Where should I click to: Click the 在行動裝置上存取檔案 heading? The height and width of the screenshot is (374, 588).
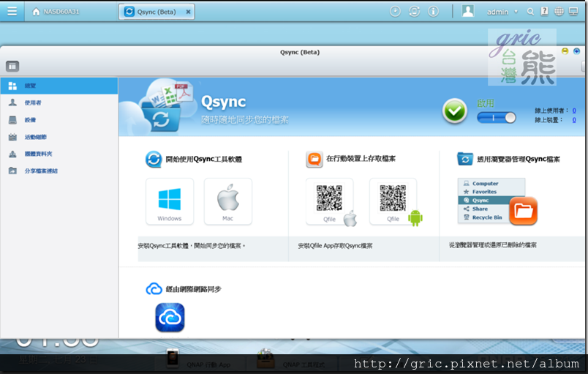[x=361, y=159]
